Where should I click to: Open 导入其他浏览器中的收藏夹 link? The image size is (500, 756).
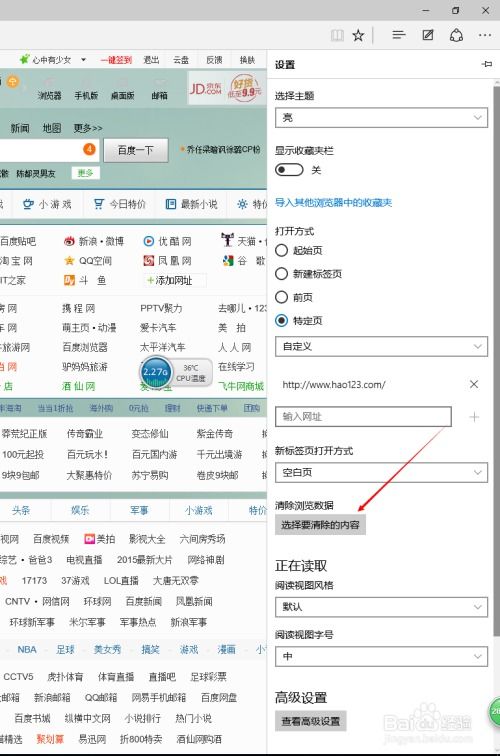(333, 202)
